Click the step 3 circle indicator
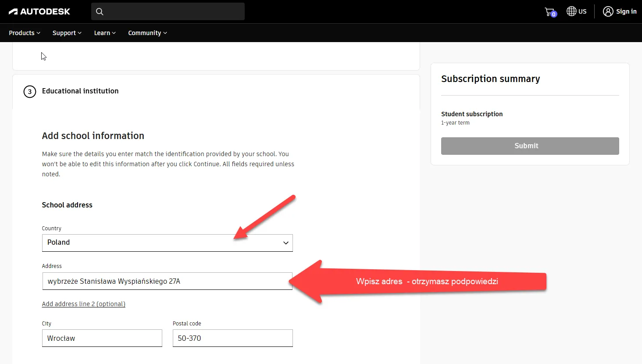Image resolution: width=642 pixels, height=364 pixels. pyautogui.click(x=30, y=92)
